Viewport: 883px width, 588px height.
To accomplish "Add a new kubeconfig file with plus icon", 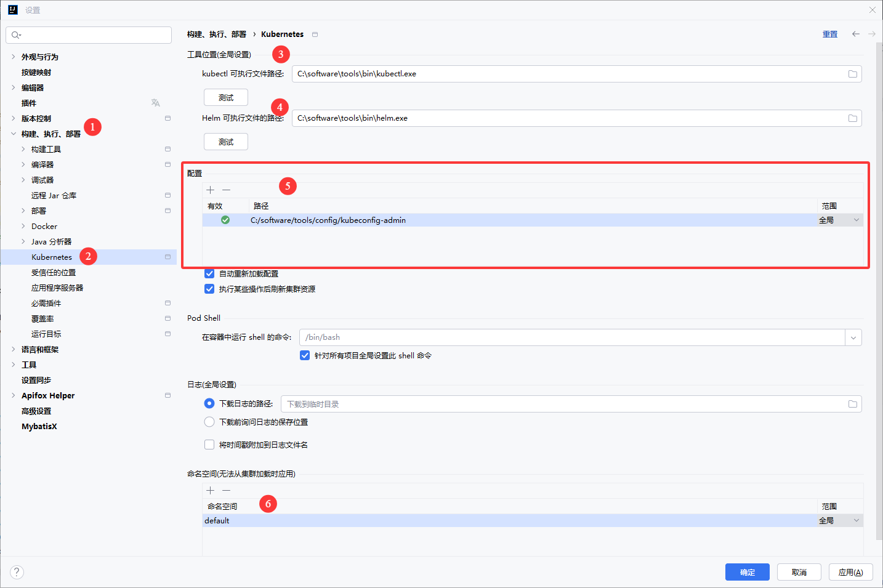I will point(211,190).
